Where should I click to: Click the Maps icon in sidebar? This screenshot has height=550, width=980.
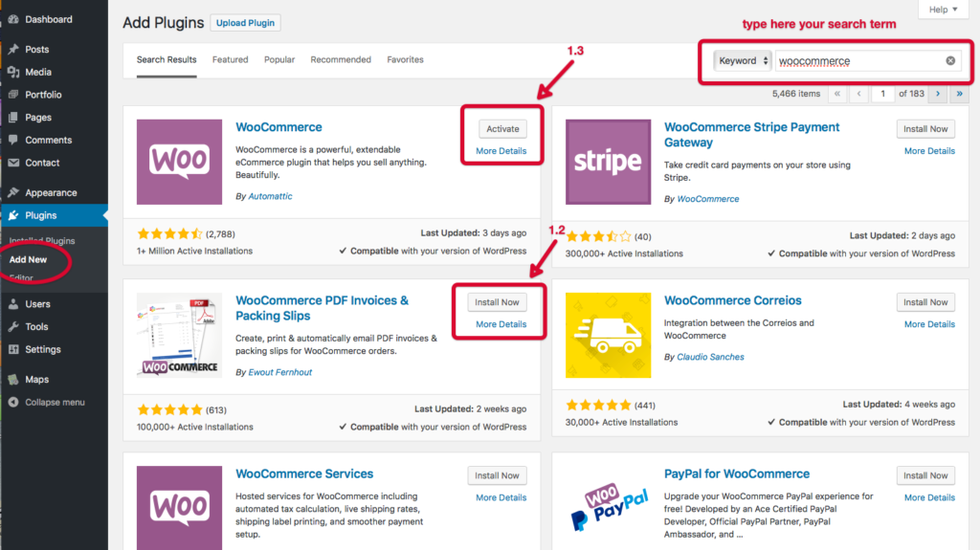13,380
